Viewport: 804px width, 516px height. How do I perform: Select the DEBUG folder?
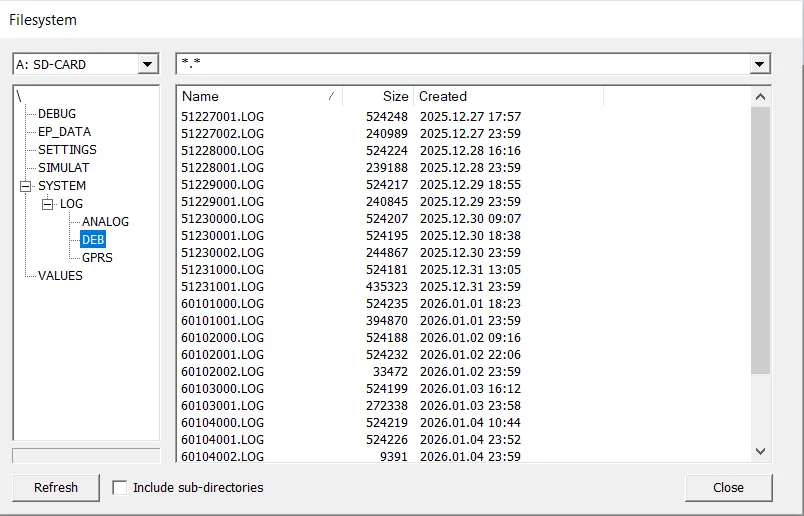point(57,114)
